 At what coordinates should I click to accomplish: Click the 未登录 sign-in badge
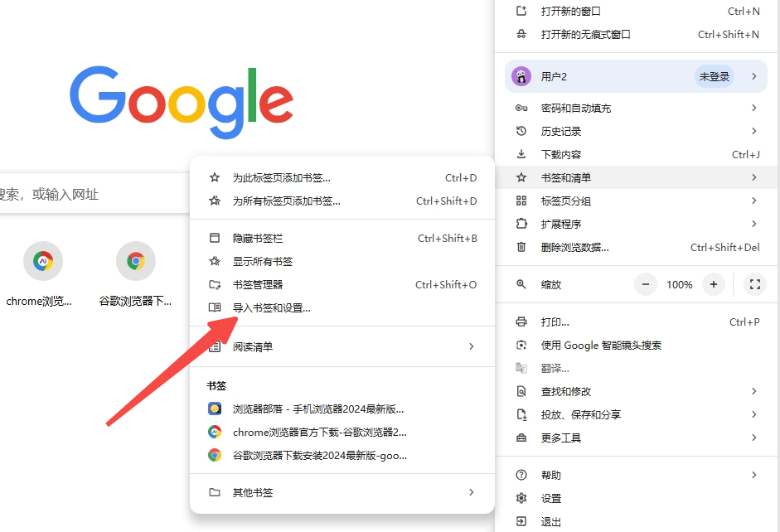[714, 76]
